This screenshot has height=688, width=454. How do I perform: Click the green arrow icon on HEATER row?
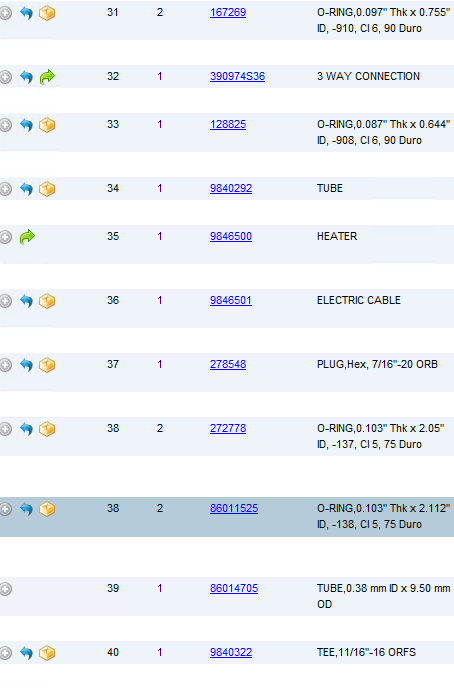(27, 236)
